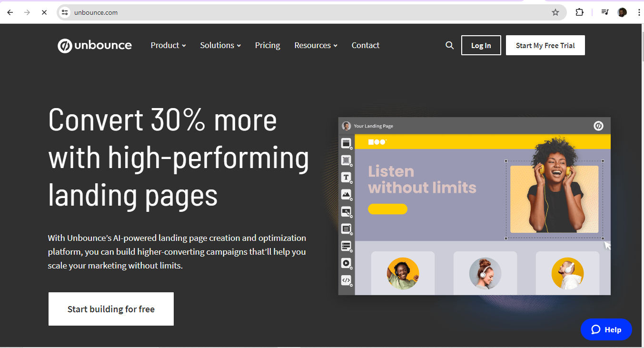644x348 pixels.
Task: Log in to Unbounce
Action: click(x=481, y=45)
